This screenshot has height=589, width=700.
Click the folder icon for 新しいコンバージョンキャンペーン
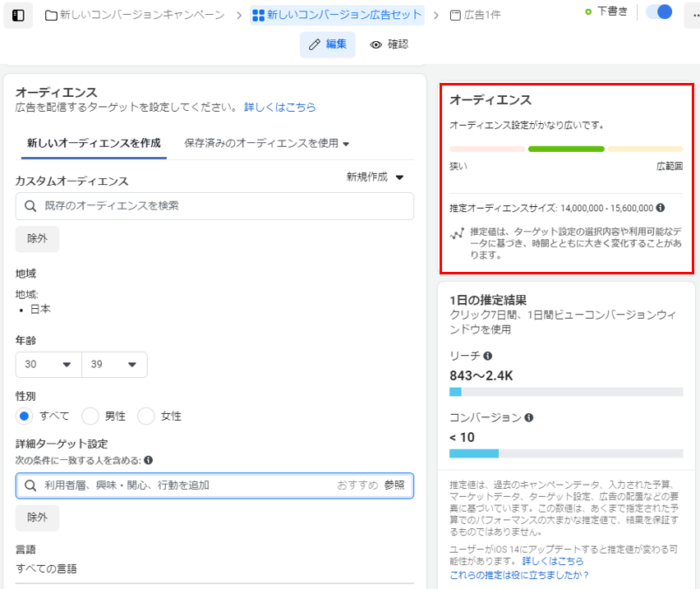pyautogui.click(x=51, y=15)
